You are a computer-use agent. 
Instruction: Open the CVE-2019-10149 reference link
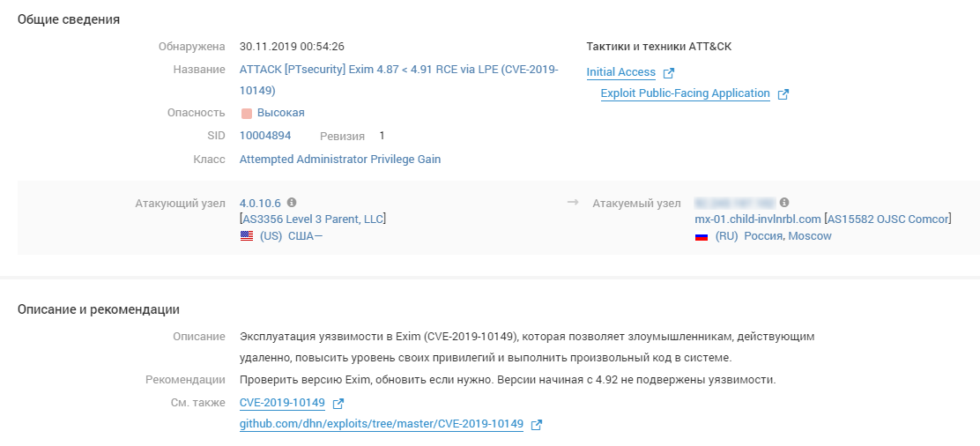coord(282,403)
